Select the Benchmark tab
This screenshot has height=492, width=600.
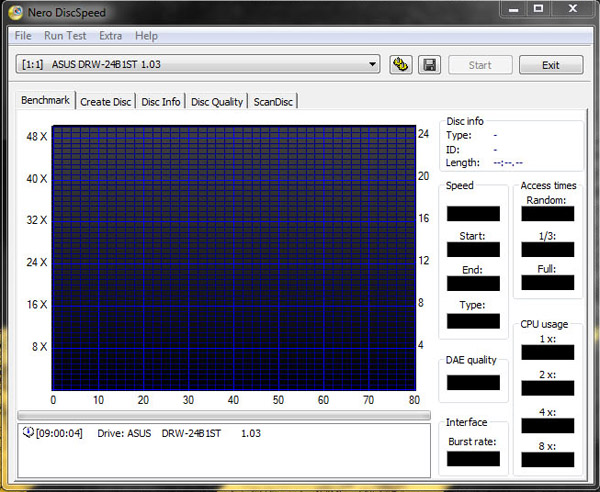[x=46, y=100]
